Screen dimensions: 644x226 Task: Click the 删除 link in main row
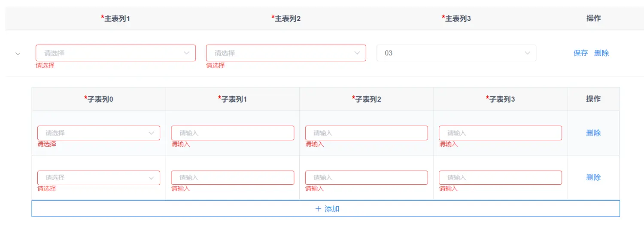coord(601,53)
